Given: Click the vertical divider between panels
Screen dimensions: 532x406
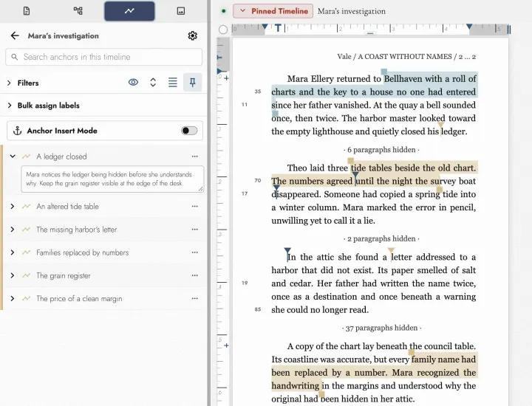Looking at the screenshot, I should tap(209, 203).
